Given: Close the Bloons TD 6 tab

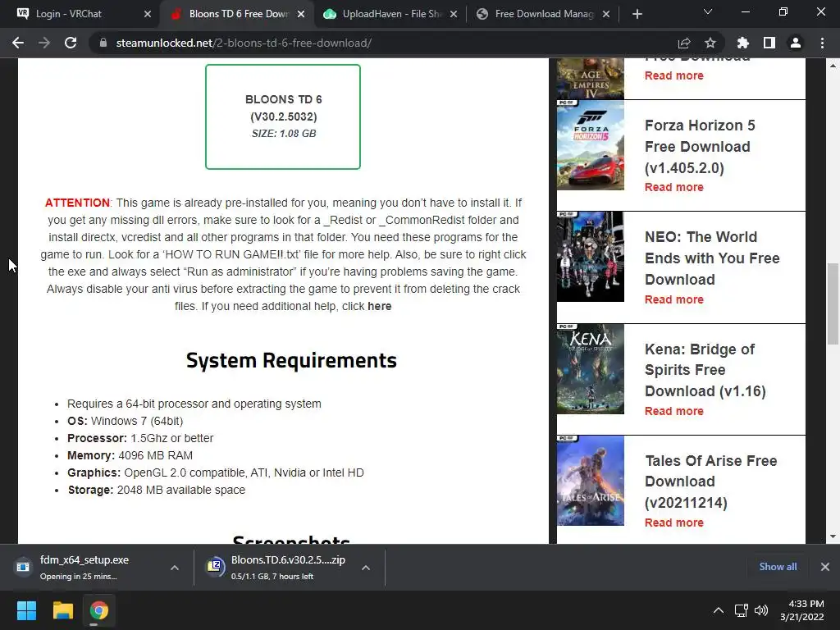Looking at the screenshot, I should pos(301,14).
